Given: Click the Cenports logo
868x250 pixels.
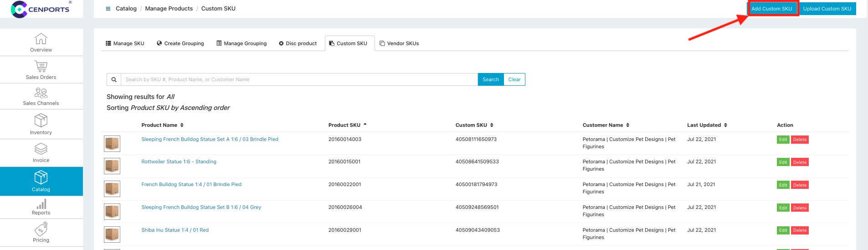Looking at the screenshot, I should click(x=41, y=9).
